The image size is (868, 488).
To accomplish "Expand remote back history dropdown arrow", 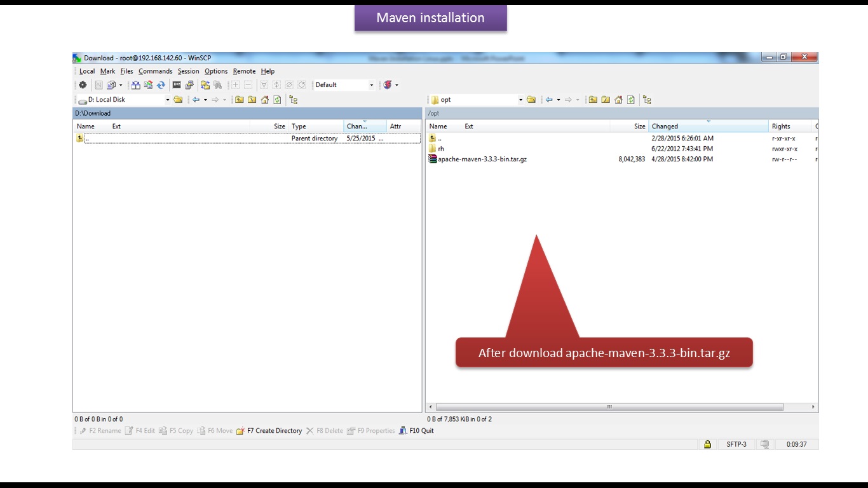I will (x=559, y=100).
